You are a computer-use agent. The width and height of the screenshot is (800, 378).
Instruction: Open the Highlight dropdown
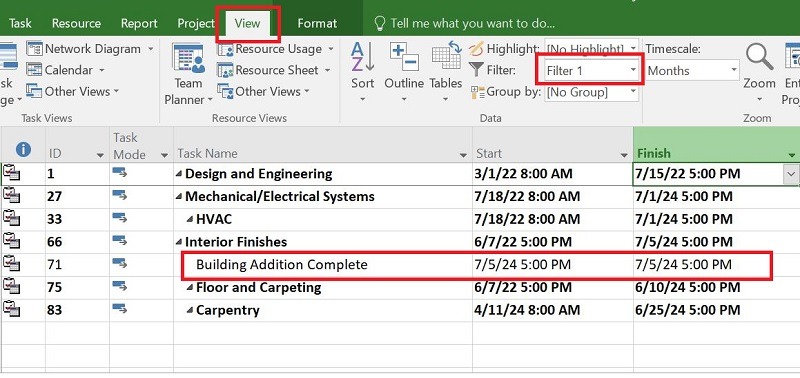pos(591,48)
